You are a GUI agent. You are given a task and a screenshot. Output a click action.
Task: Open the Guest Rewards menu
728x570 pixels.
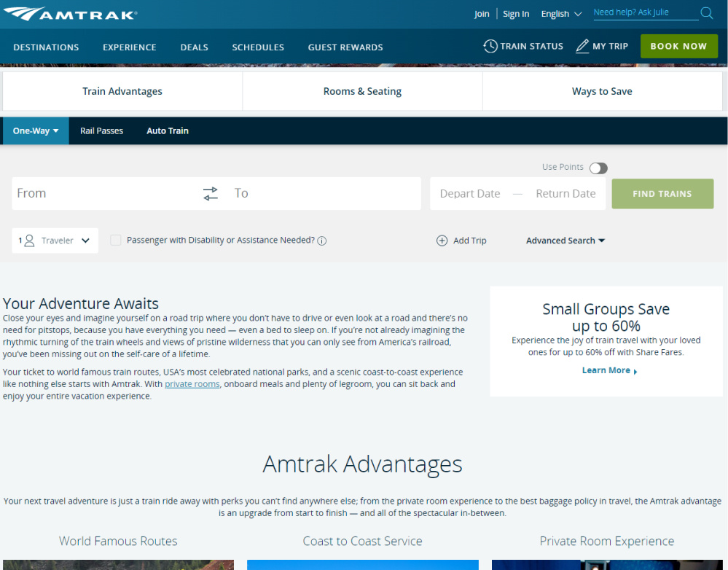point(345,47)
